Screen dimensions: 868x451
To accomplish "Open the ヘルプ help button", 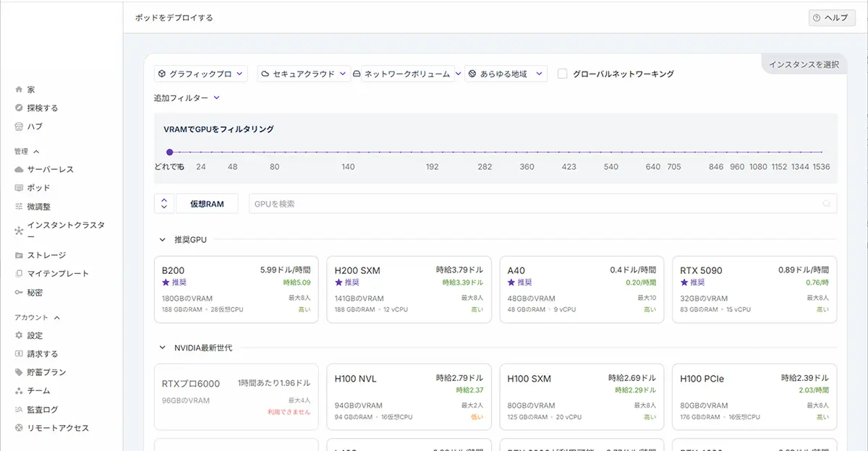I will click(x=831, y=17).
